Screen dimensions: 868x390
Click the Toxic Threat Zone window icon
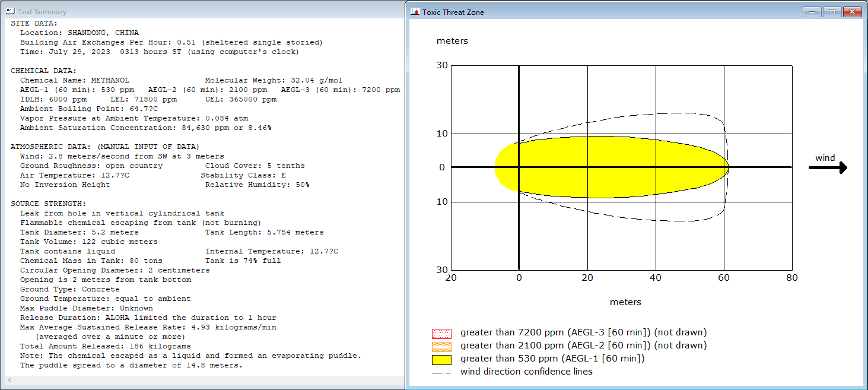(x=415, y=12)
